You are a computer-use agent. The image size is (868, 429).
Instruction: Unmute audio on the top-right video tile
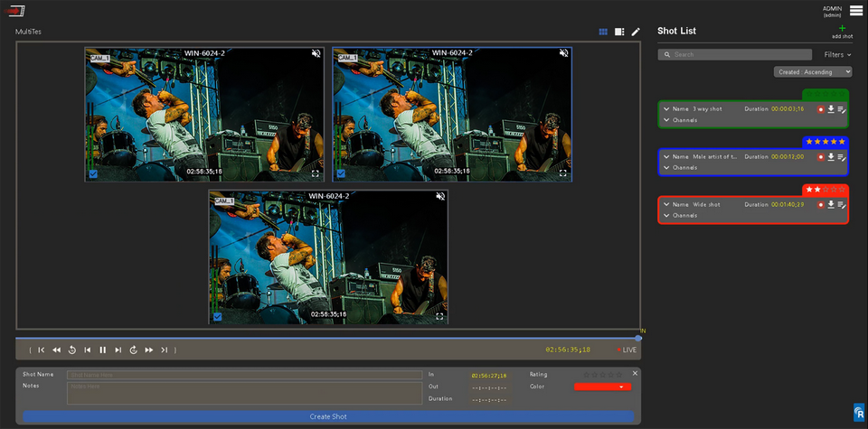[x=563, y=53]
